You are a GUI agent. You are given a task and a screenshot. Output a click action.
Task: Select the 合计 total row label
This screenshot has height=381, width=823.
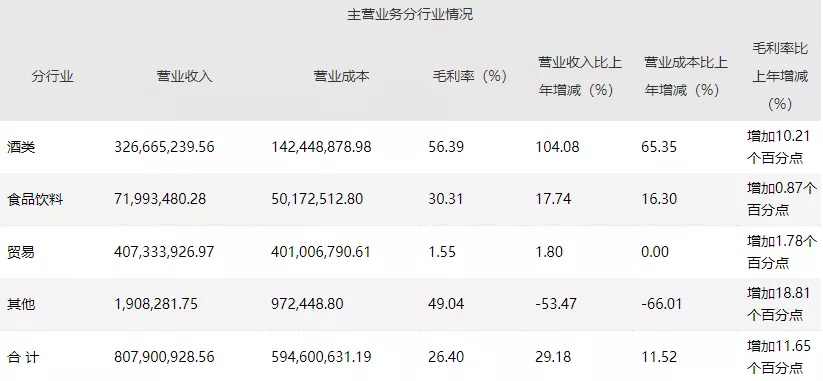click(x=23, y=357)
